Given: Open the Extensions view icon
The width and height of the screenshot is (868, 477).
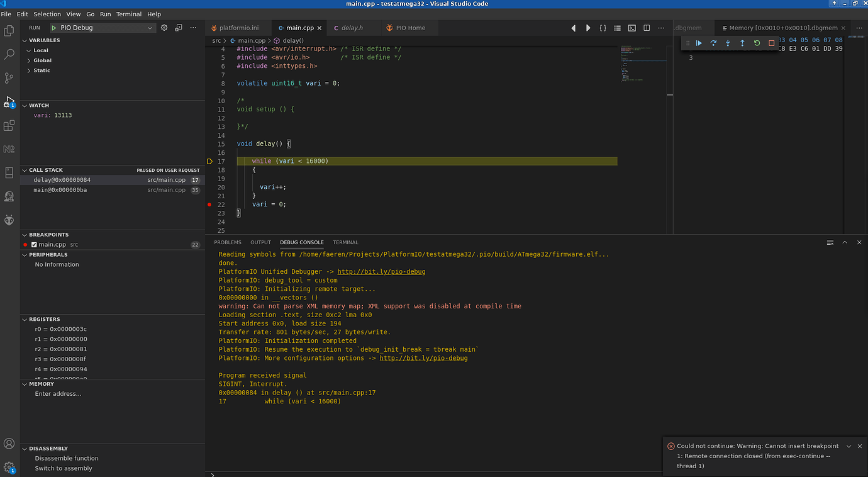Looking at the screenshot, I should 9,125.
